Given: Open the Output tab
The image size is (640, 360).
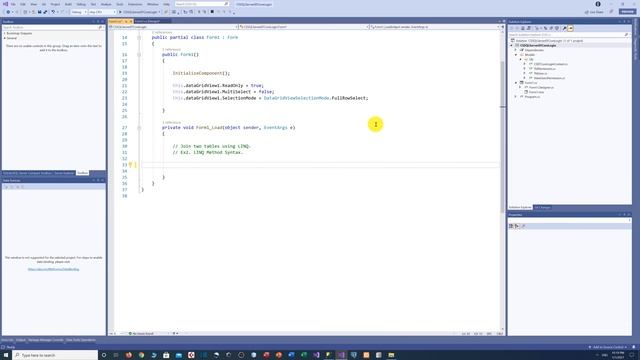Looking at the screenshot, I should (20, 340).
